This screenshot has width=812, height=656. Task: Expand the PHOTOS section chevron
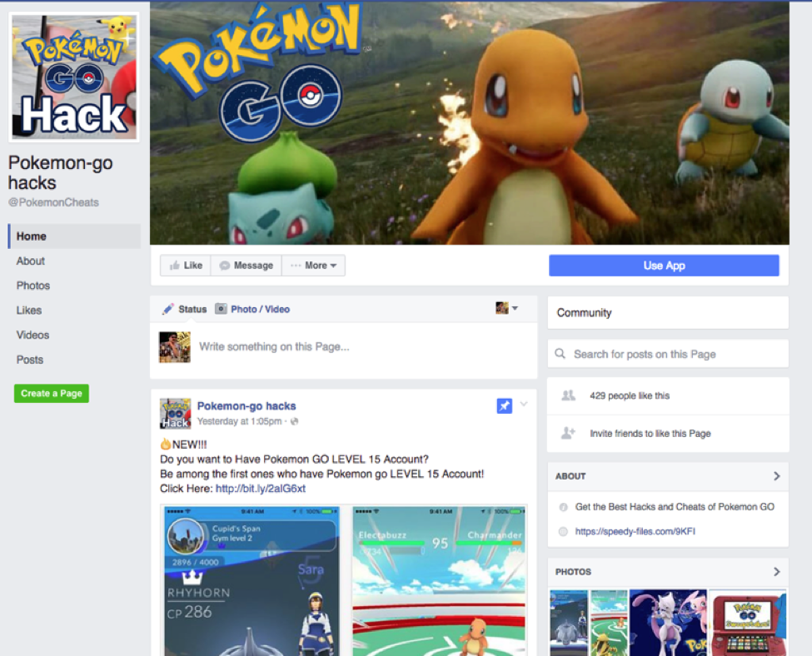(777, 572)
